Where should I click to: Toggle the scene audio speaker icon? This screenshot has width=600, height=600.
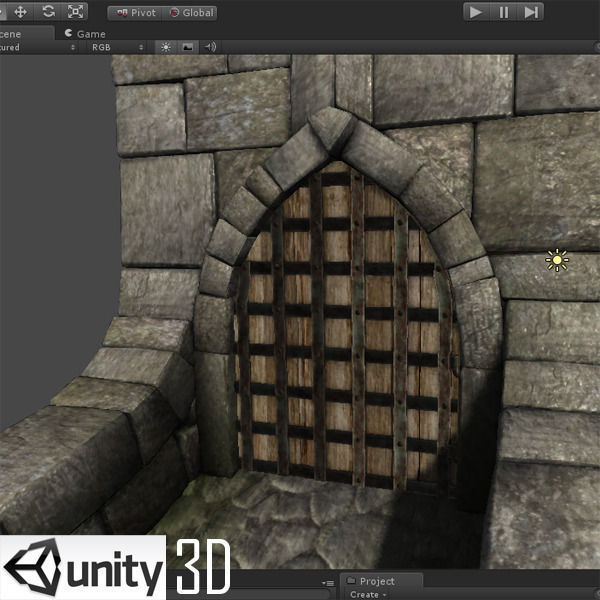[210, 47]
